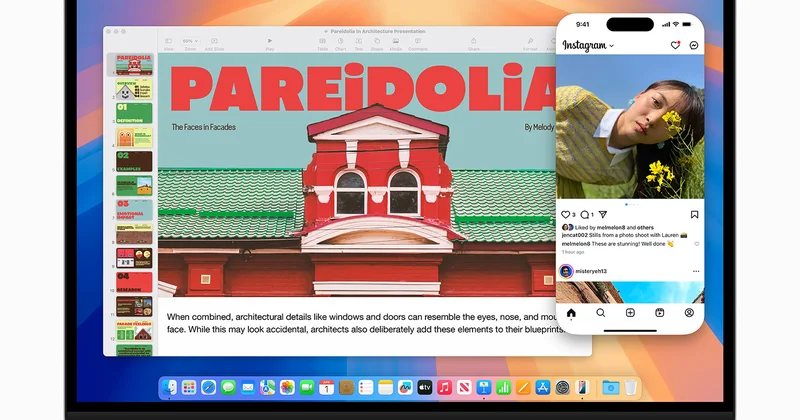Open Messages in the Dock
The image size is (800, 420).
coord(228,388)
